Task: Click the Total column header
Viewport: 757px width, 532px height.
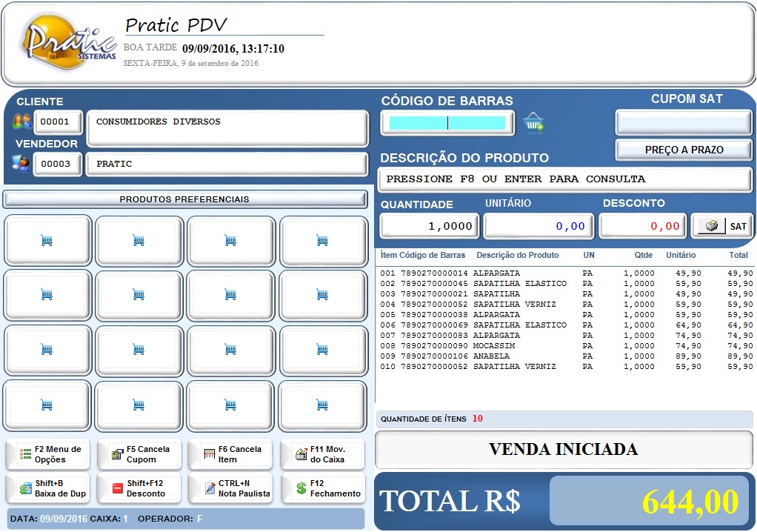Action: (x=738, y=256)
